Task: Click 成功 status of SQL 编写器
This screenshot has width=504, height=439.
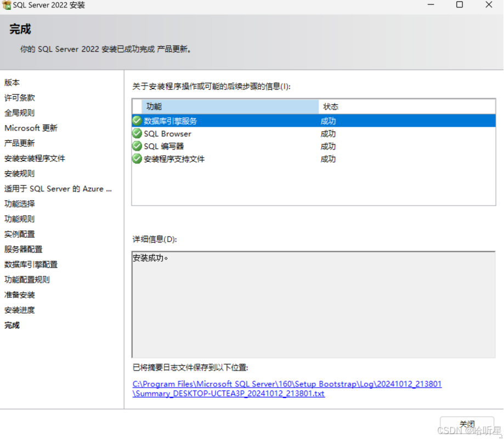Action: point(328,147)
